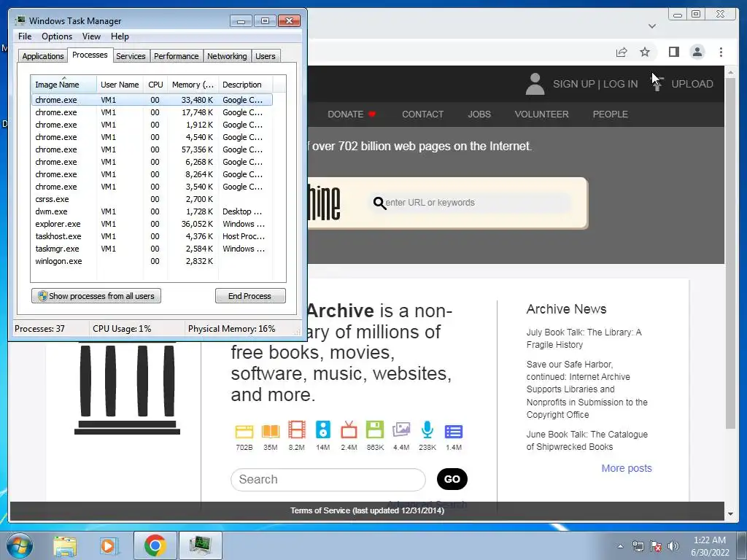Screen dimensions: 747x560
Task: Open the video film icon labeled 8.2M
Action: 296,430
